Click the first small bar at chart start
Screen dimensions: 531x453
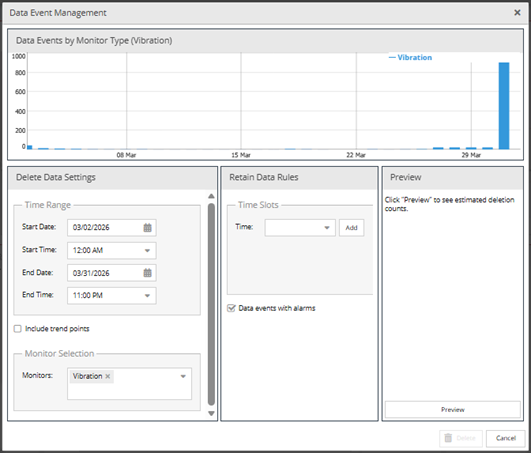tap(30, 147)
